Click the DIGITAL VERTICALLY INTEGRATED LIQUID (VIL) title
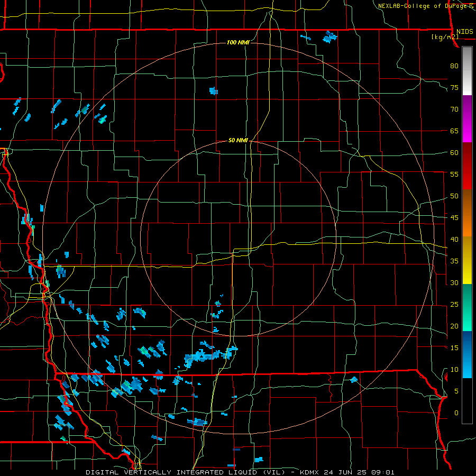The image size is (476, 476). [186, 472]
